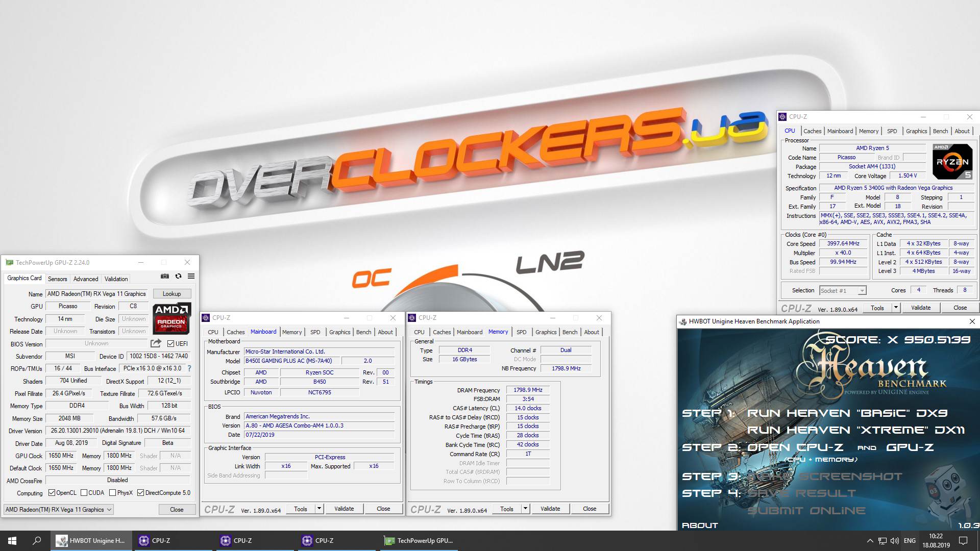Click Validate in CPU-Z Mainboard window

tap(344, 509)
